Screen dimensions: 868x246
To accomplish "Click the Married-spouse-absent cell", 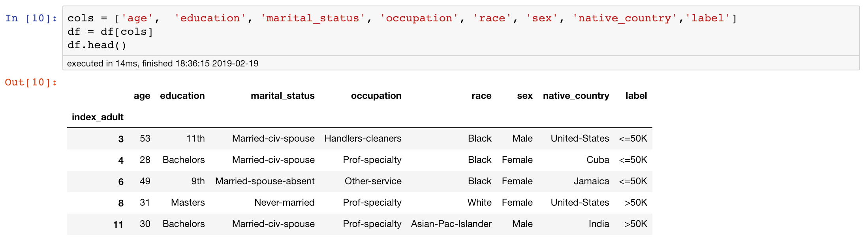I will 265,181.
